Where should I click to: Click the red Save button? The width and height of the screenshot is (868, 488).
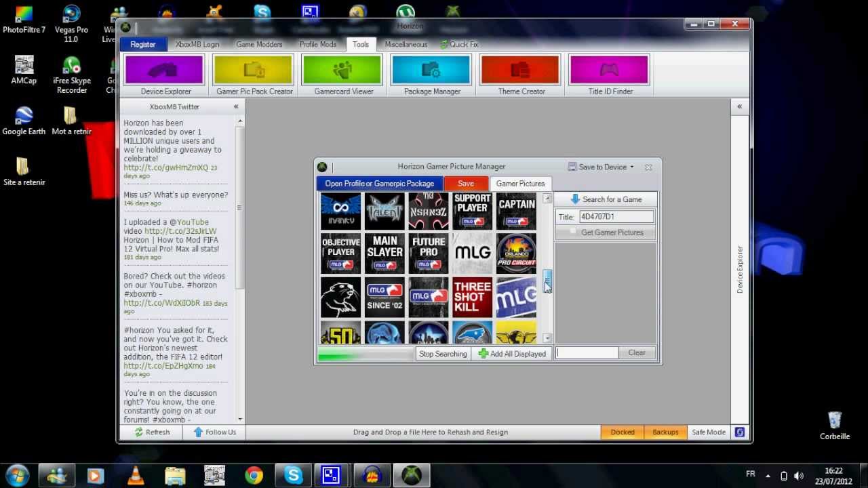466,184
